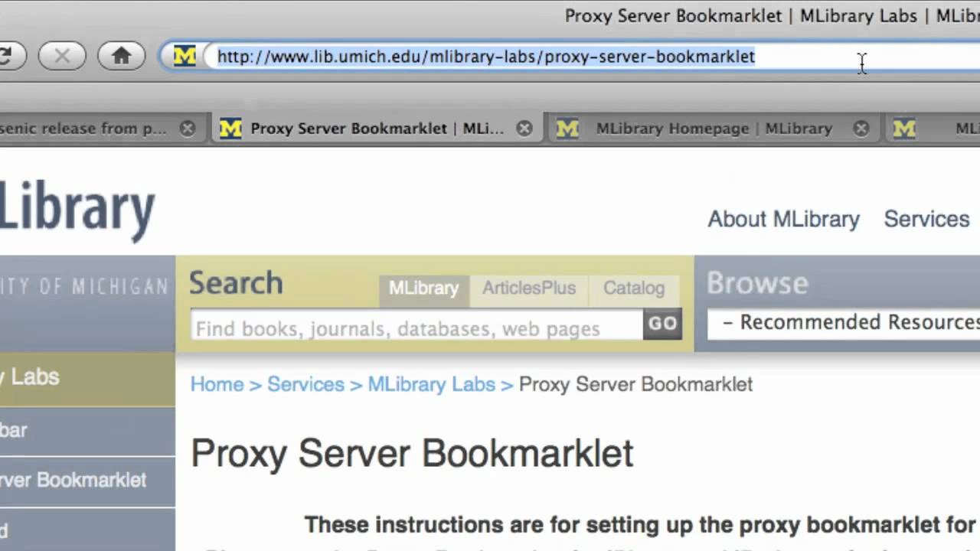Screen dimensions: 980x551
Task: Click the MLibrary Labs breadcrumb link
Action: pos(432,384)
